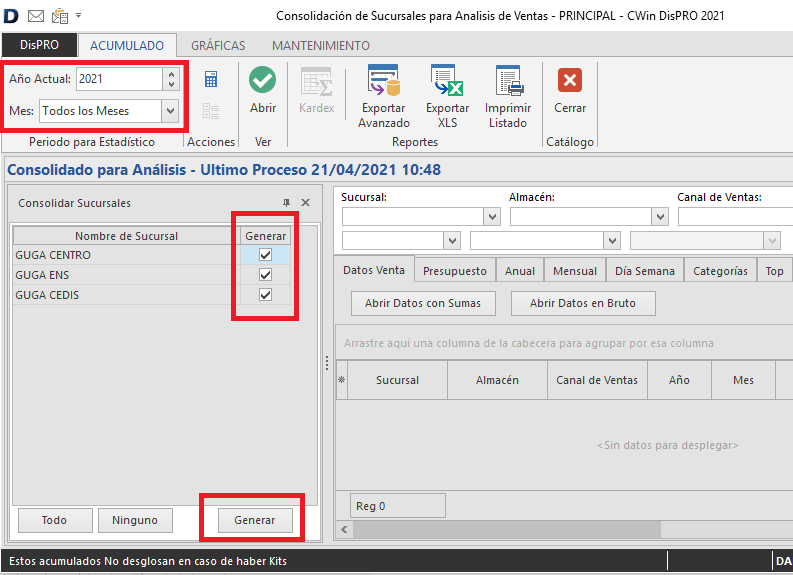
Task: Click the red Cerrar catalog icon
Action: tap(570, 81)
